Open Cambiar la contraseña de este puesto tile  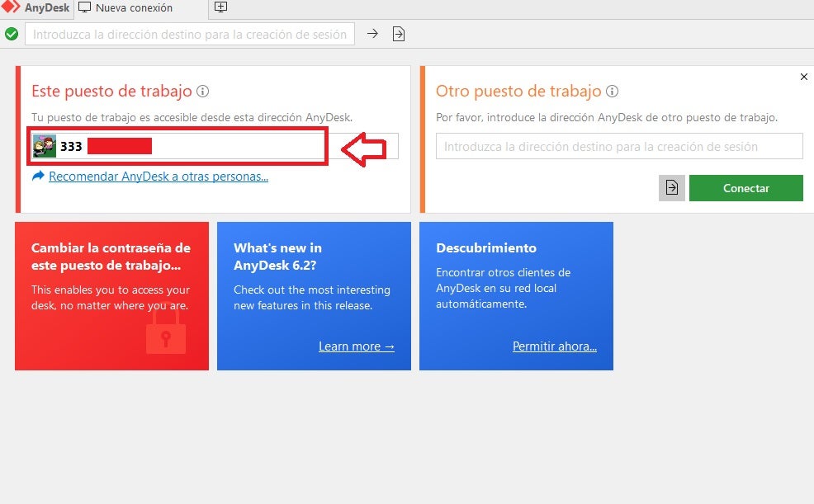point(111,296)
